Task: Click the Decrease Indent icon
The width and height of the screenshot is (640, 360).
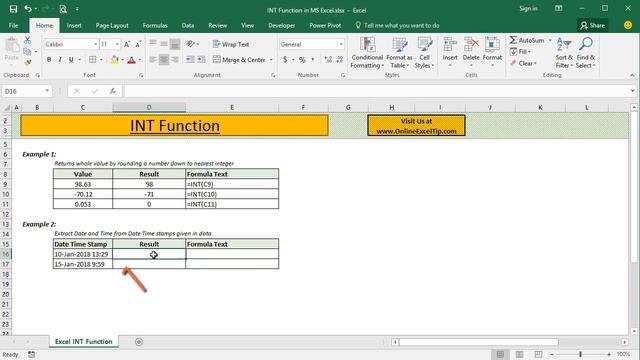Action: (x=190, y=60)
